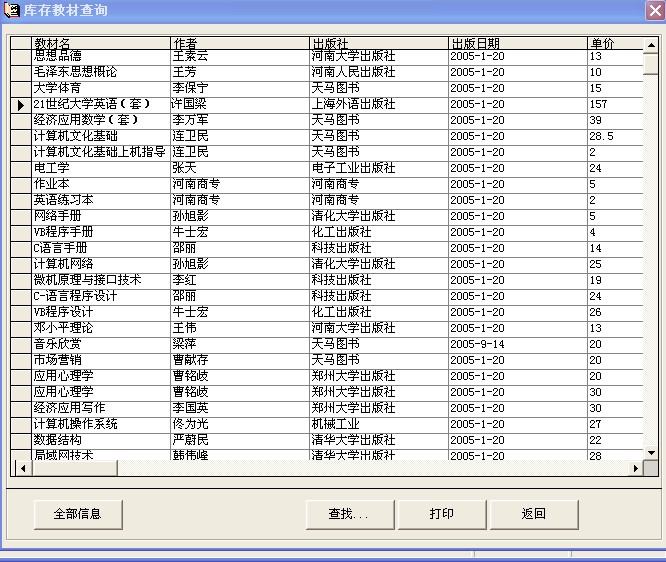Click the book icon in title bar
Viewport: 666px width, 562px height.
pos(11,9)
